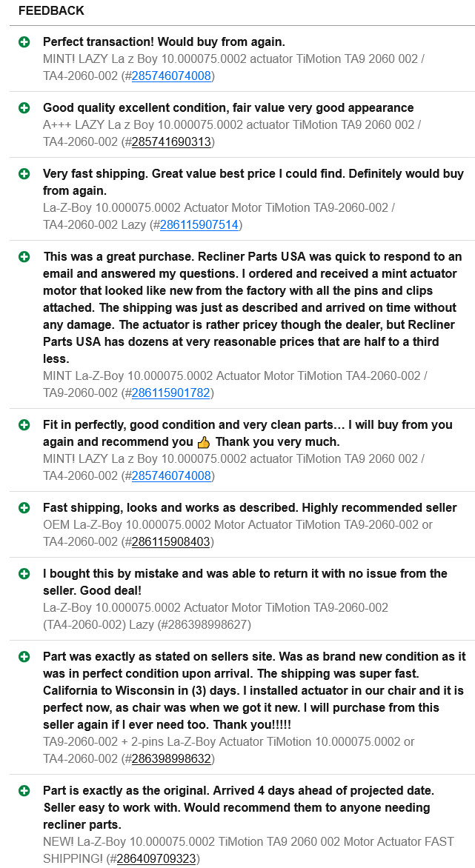Open item number 286115901782 link
Viewport: 475px width, 868px height.
(x=170, y=393)
